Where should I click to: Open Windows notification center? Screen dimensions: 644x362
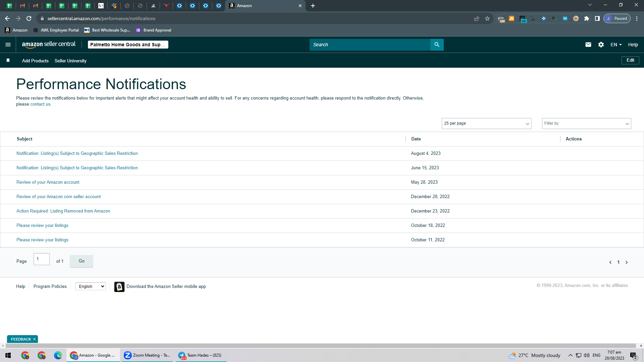tap(634, 356)
